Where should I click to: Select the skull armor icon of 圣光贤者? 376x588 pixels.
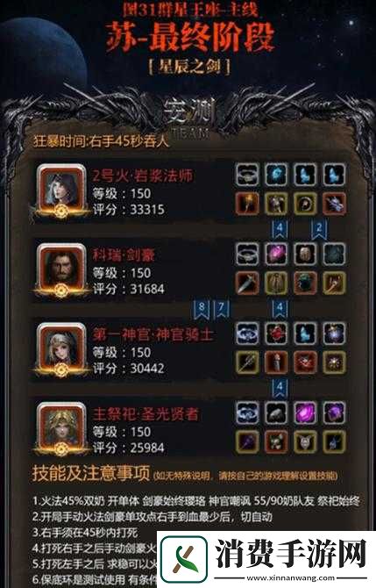(x=276, y=442)
